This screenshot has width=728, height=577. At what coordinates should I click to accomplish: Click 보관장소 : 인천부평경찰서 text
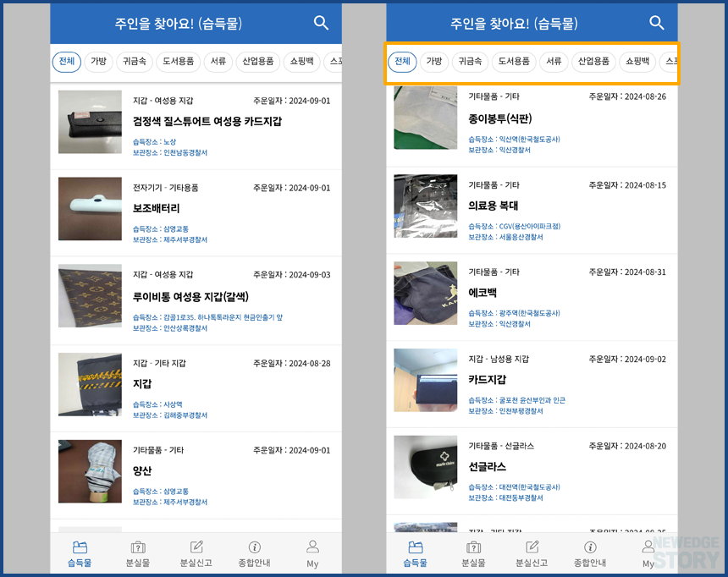[505, 411]
